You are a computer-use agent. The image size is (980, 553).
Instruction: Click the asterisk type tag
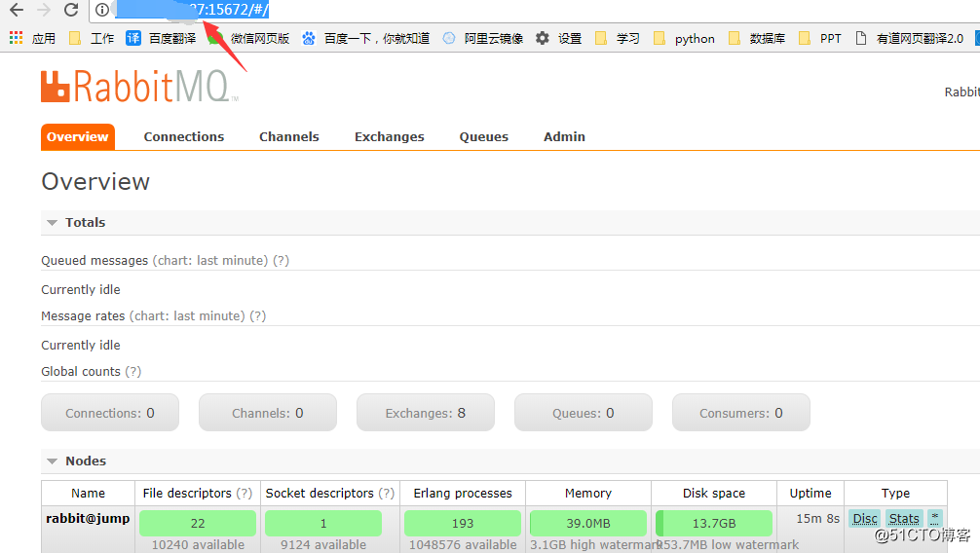coord(934,518)
